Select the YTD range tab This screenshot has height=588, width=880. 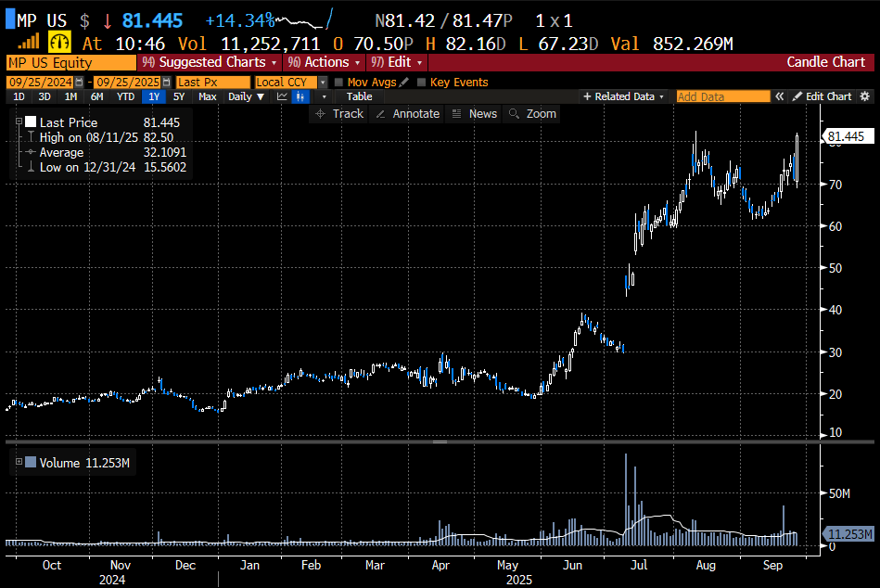pos(125,96)
